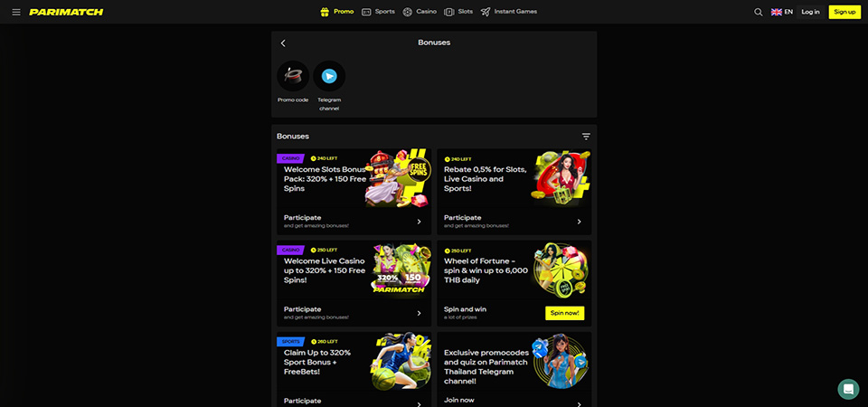Select the UK flag language icon
Screen dimensions: 868x407
776,12
